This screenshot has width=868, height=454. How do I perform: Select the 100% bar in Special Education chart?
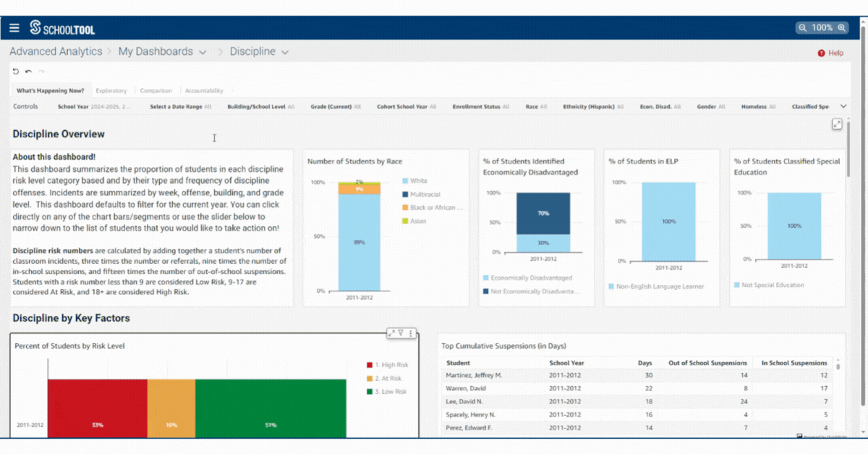[794, 226]
